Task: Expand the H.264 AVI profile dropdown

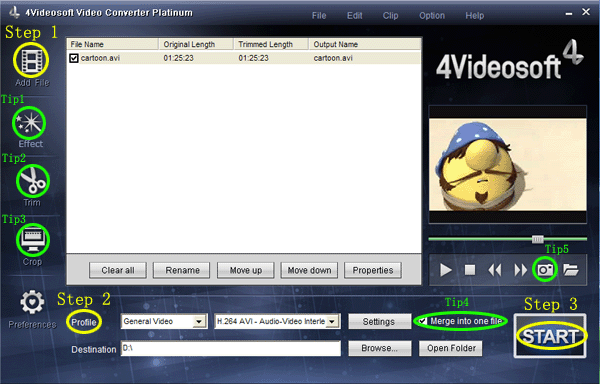Action: click(333, 321)
